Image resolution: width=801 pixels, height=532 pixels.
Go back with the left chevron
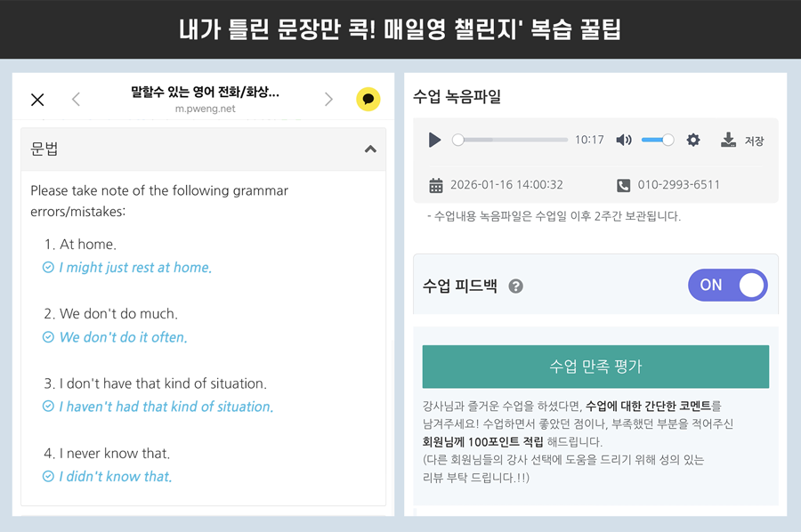pos(76,100)
